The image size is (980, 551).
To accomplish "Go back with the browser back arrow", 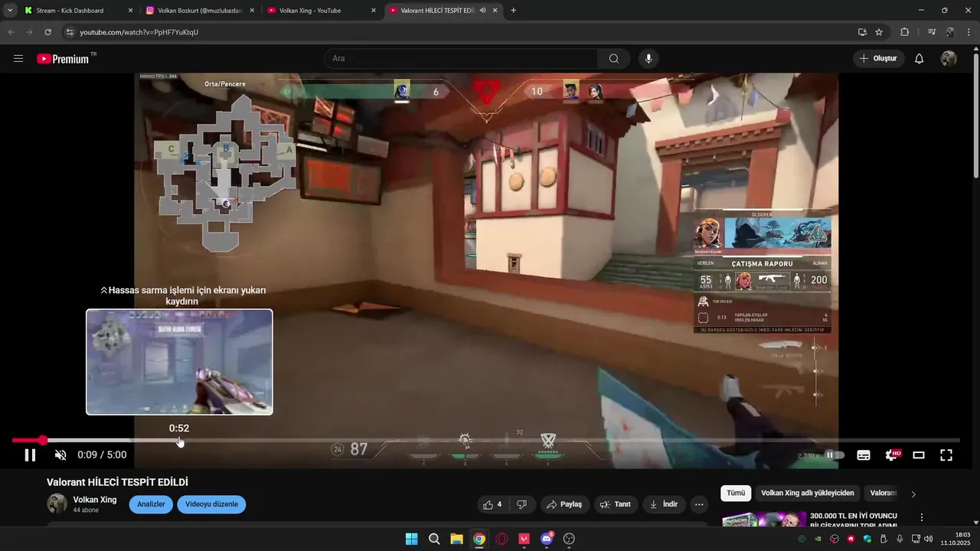I will 11,32.
